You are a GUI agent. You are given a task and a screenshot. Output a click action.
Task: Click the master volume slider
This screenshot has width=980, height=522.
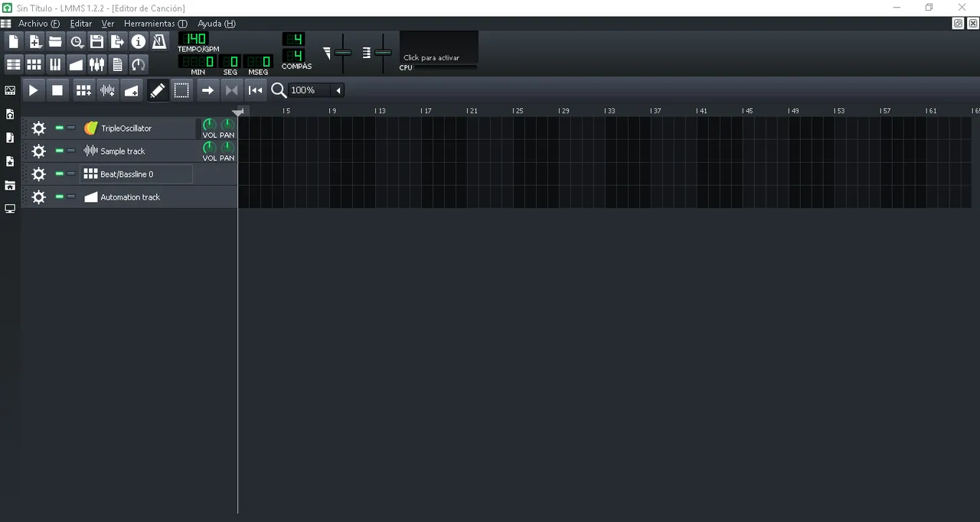pos(342,53)
